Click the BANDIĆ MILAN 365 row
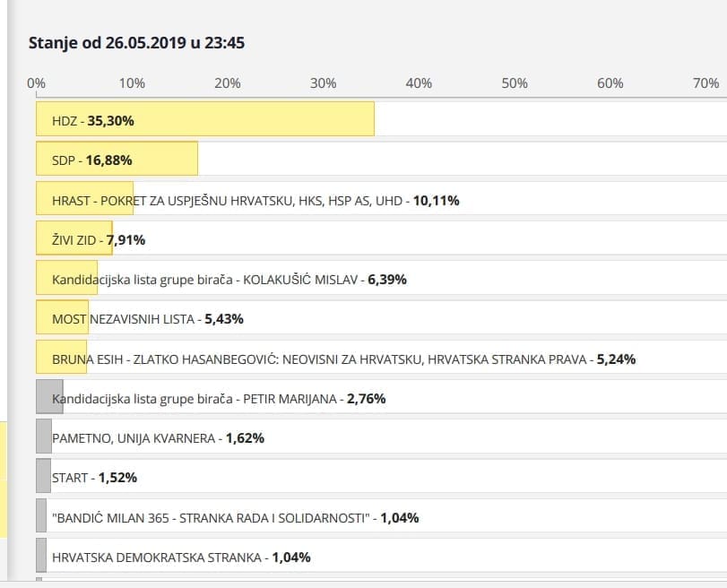The width and height of the screenshot is (727, 588). click(235, 517)
